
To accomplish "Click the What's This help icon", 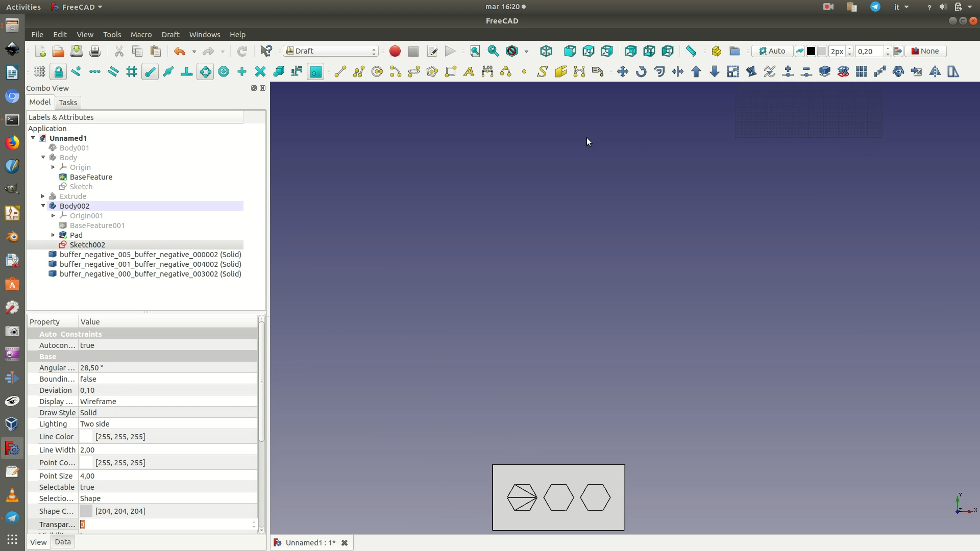I will pos(266,51).
